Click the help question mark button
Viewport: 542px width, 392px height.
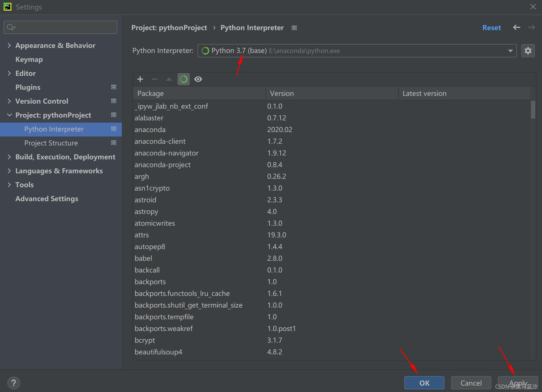[14, 383]
